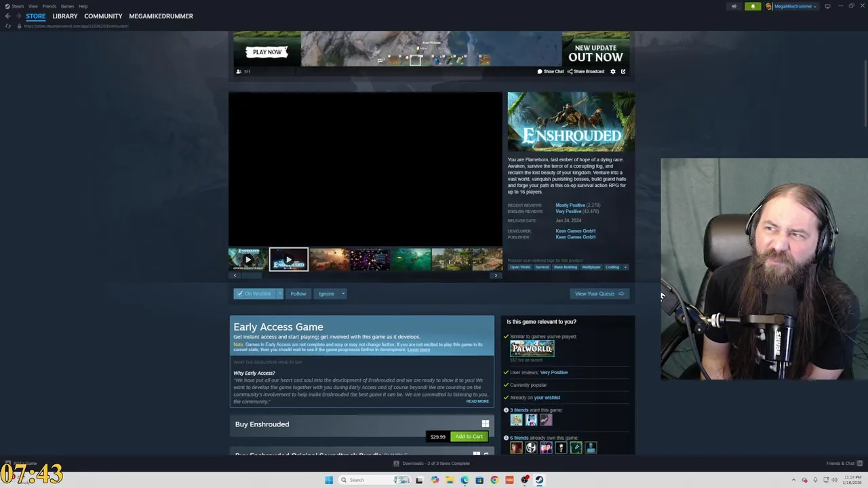
Task: Open the Help menu
Action: tap(83, 6)
